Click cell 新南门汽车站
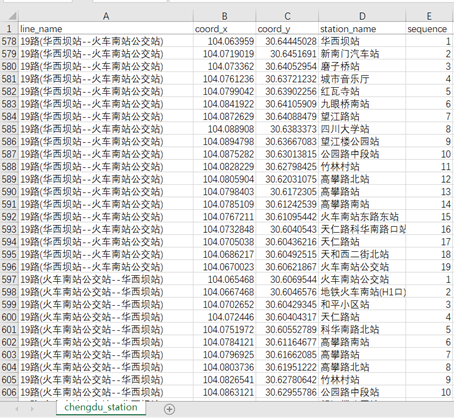Viewport: 454px width, 418px height. click(x=362, y=54)
